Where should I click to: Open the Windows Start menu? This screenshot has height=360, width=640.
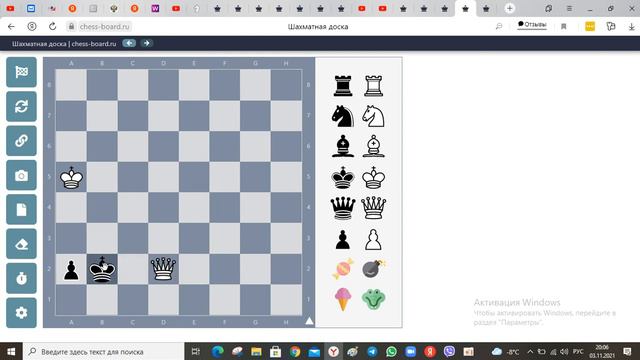tap(11, 351)
